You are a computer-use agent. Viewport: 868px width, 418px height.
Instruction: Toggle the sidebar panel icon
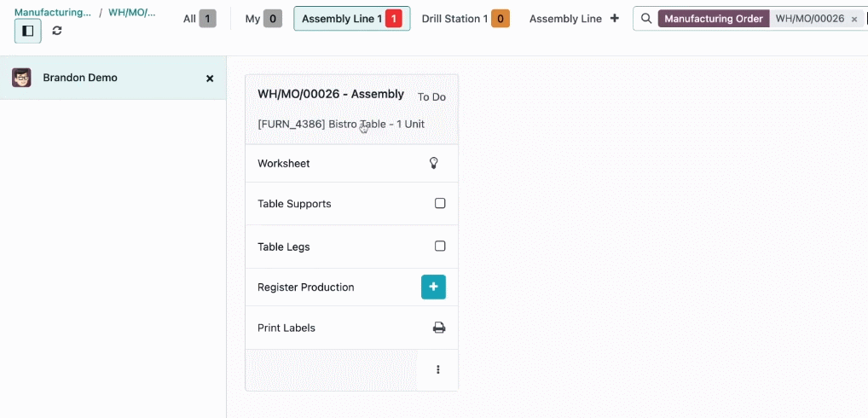27,31
